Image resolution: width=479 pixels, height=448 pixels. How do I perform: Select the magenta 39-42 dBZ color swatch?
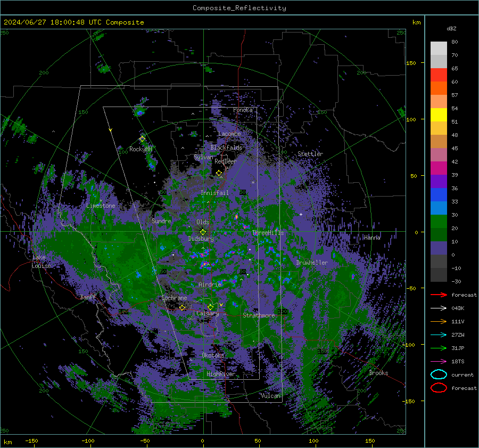(x=439, y=168)
